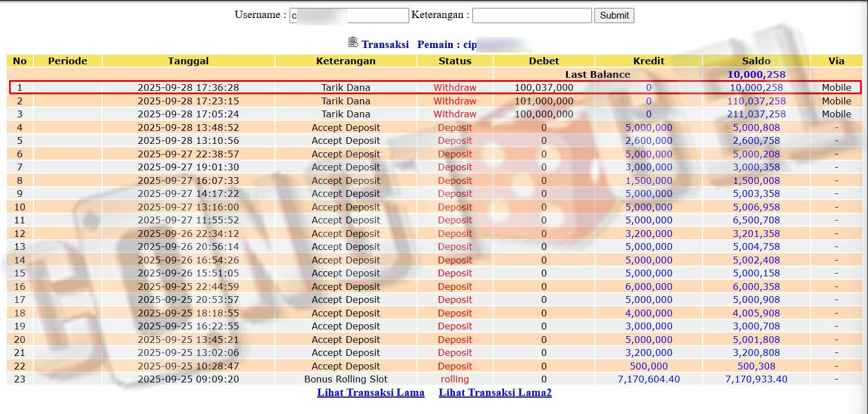This screenshot has height=414, width=868.
Task: Click the Bonus Rolling Slot entry
Action: (345, 379)
